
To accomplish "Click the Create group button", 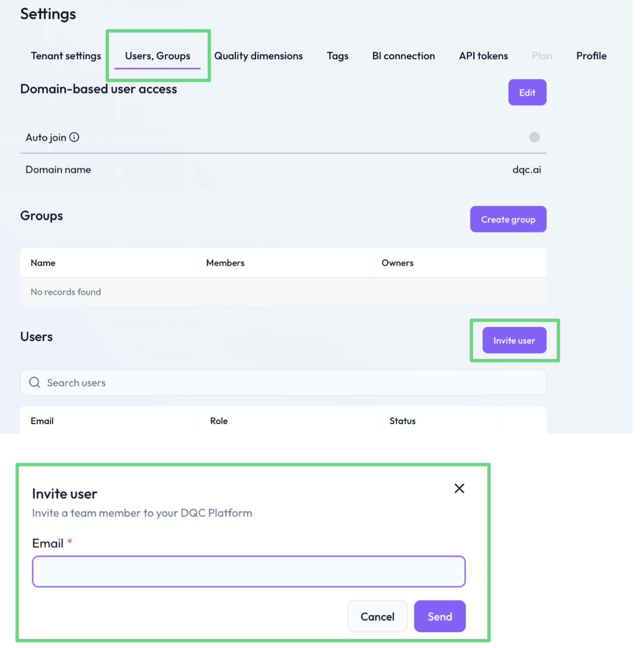I will click(x=508, y=219).
